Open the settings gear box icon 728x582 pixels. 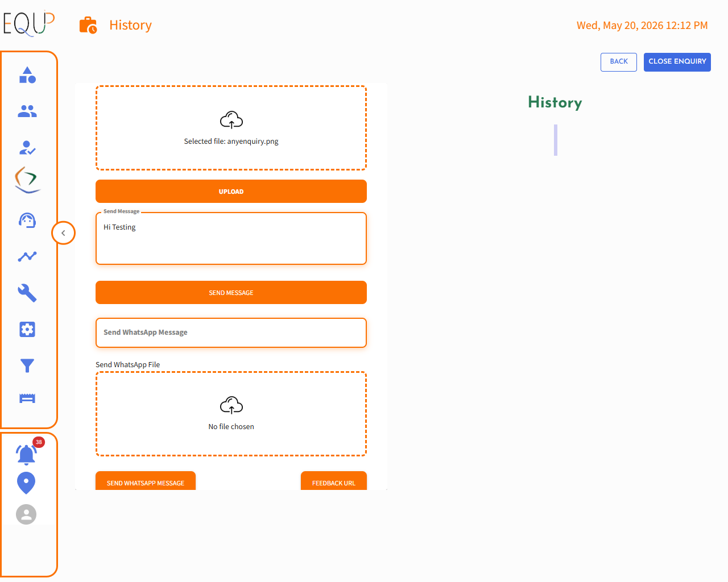coord(27,329)
